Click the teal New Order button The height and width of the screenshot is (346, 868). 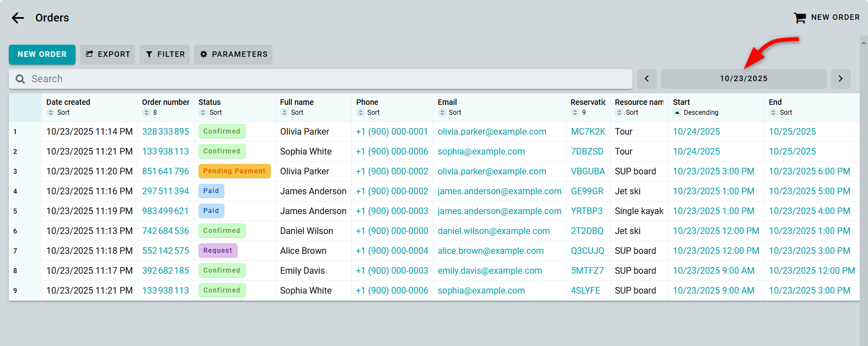pyautogui.click(x=42, y=55)
